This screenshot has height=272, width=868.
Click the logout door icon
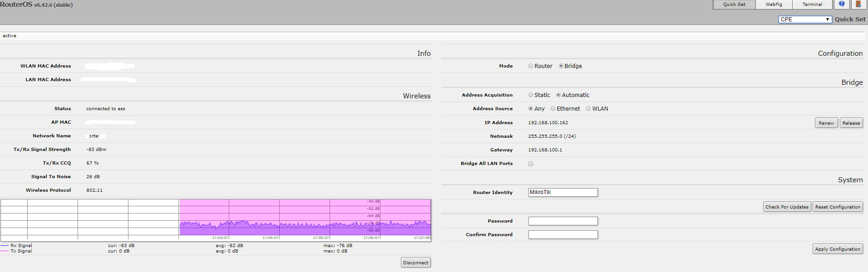(858, 4)
